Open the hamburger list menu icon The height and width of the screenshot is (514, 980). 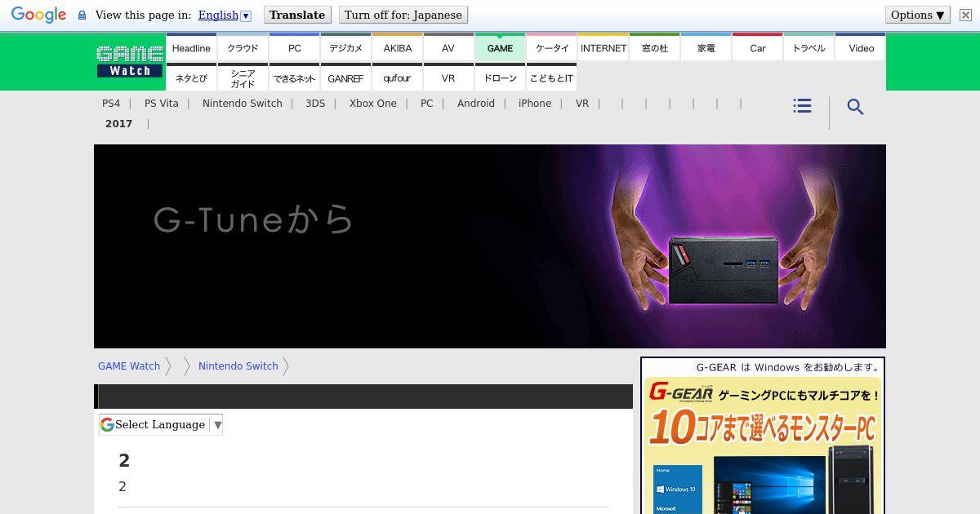coord(802,106)
